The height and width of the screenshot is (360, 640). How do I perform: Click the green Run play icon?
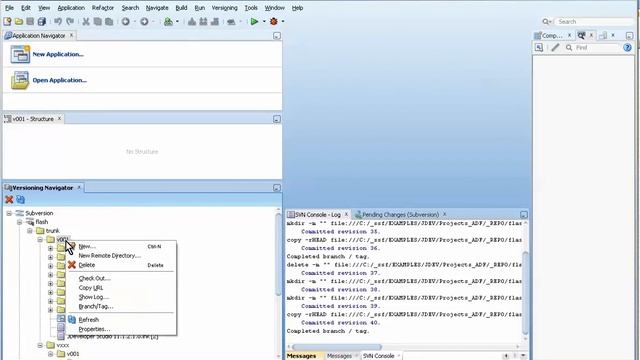[x=254, y=22]
